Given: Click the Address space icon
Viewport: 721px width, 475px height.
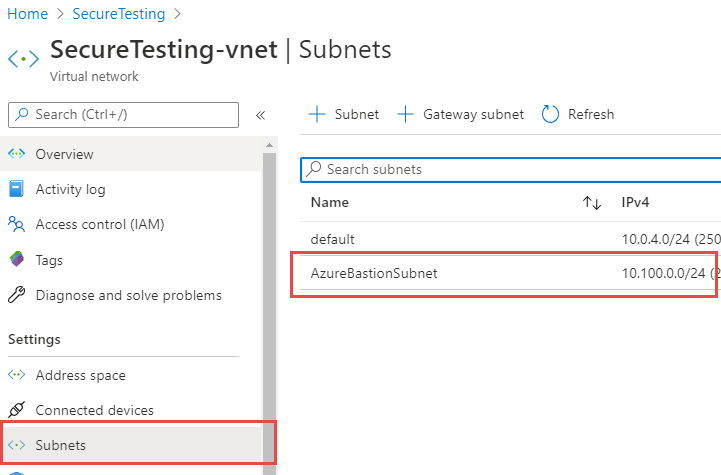Looking at the screenshot, I should pos(17,375).
